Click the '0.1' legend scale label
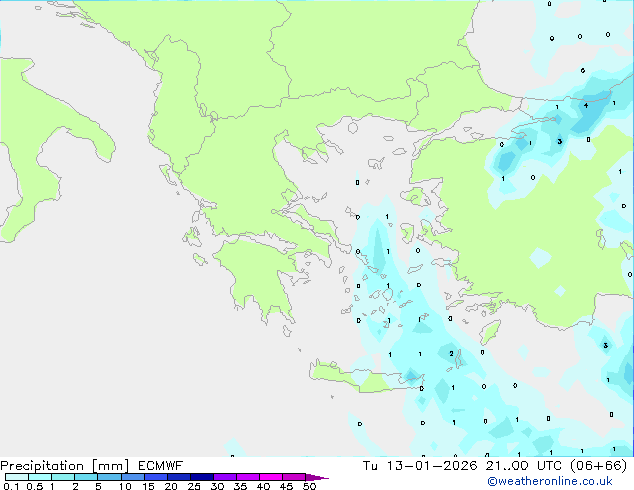634x490 pixels. pos(11,486)
